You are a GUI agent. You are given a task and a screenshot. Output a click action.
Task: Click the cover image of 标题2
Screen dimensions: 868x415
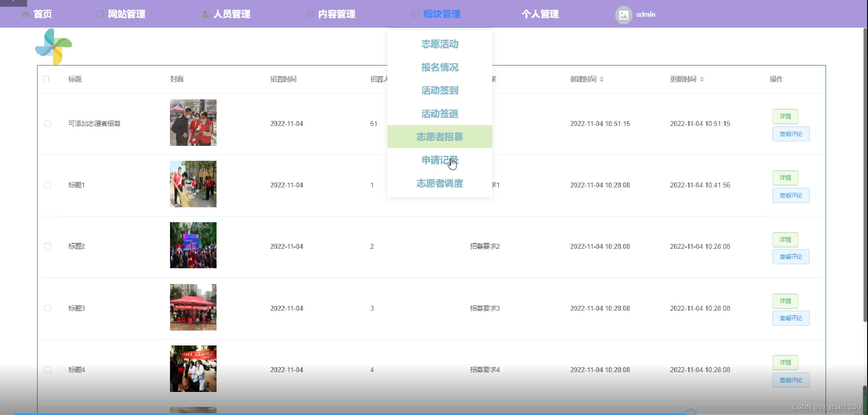tap(193, 245)
